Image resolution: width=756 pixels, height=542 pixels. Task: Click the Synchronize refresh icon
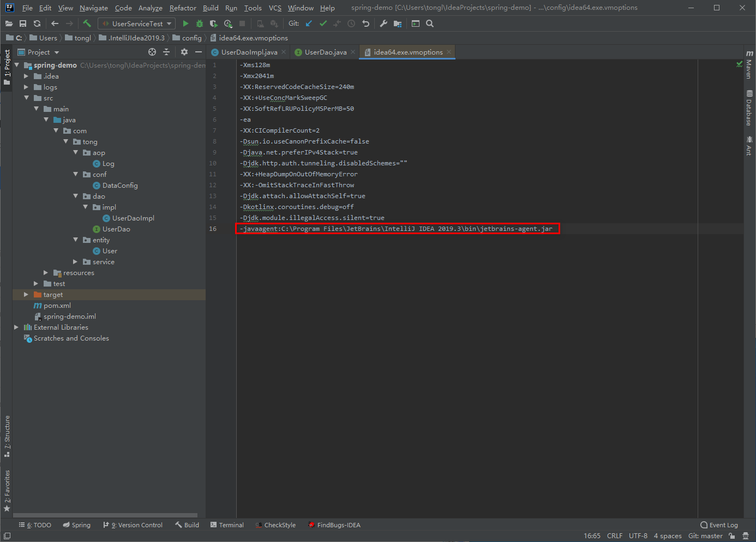37,23
